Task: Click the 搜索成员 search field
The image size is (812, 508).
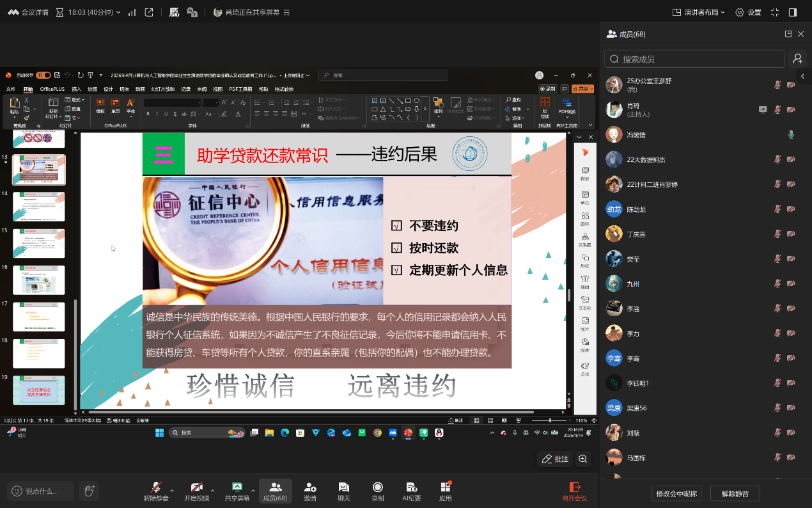Action: click(x=694, y=59)
